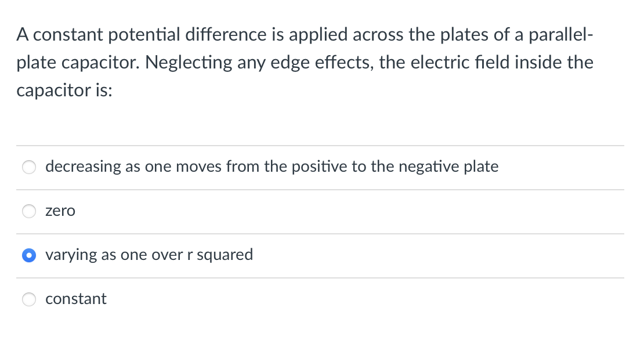Click the circle next to the first answer choice
Screen dimensions: 644x340
tap(29, 167)
